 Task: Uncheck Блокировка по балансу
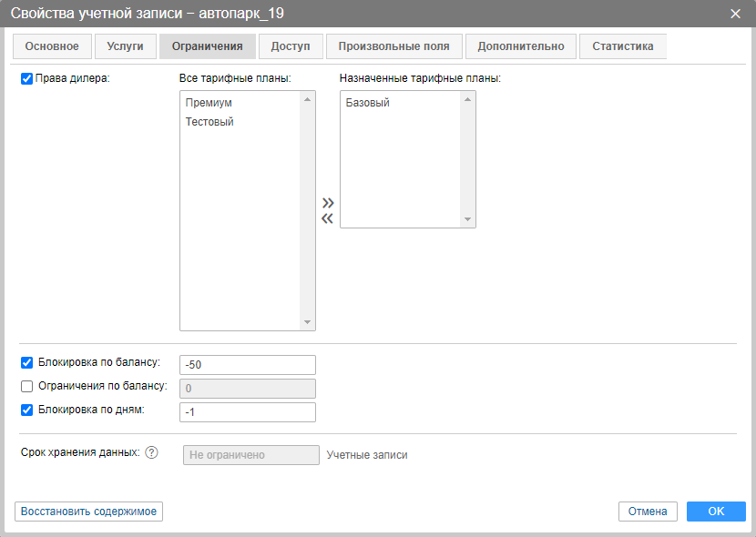point(26,362)
